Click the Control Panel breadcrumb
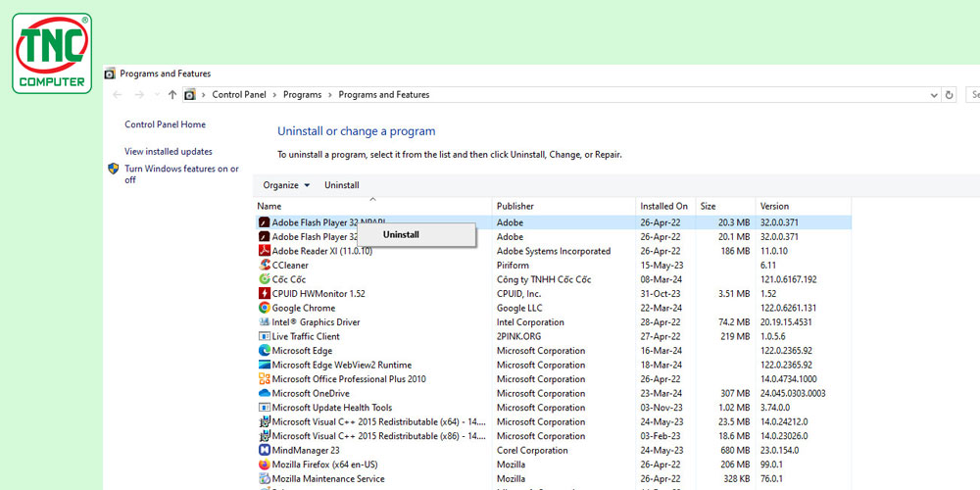 [x=239, y=95]
